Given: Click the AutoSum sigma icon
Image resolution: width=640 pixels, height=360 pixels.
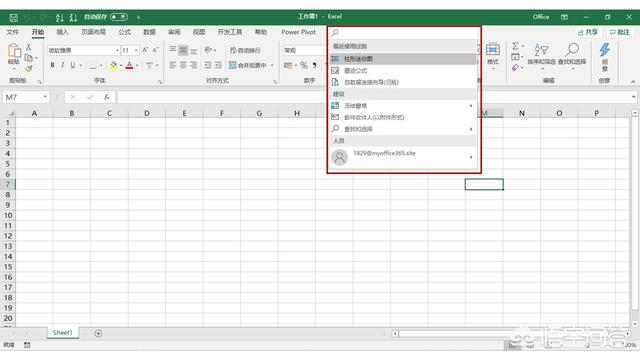Looking at the screenshot, I should click(x=516, y=46).
